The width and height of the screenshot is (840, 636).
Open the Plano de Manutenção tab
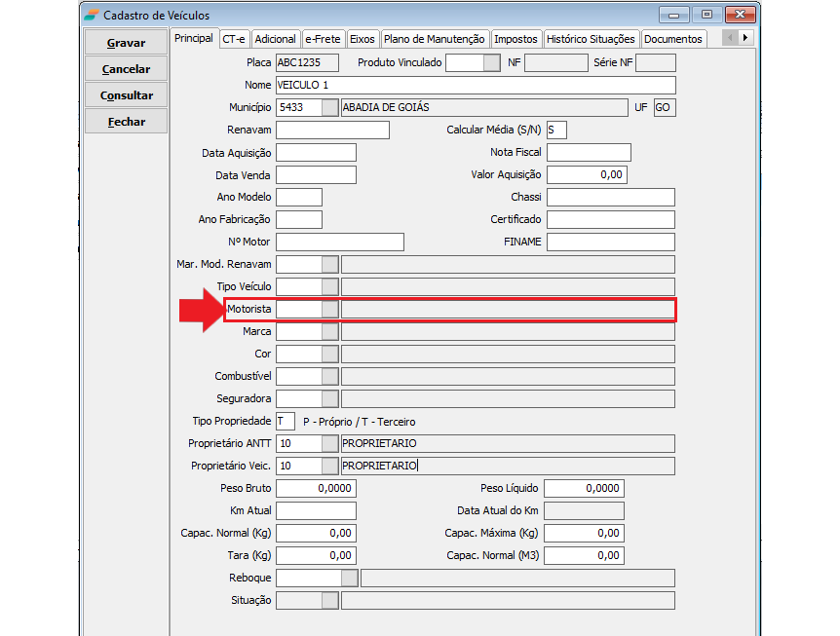434,39
